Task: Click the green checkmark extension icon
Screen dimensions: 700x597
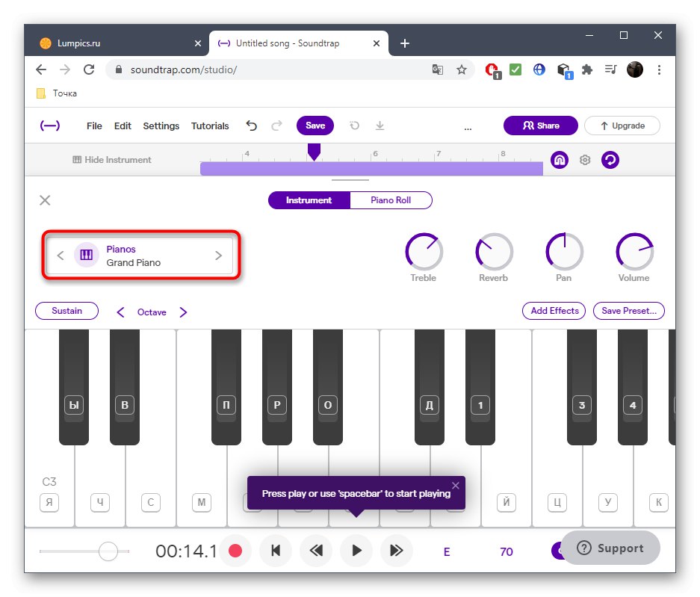Action: coord(515,69)
